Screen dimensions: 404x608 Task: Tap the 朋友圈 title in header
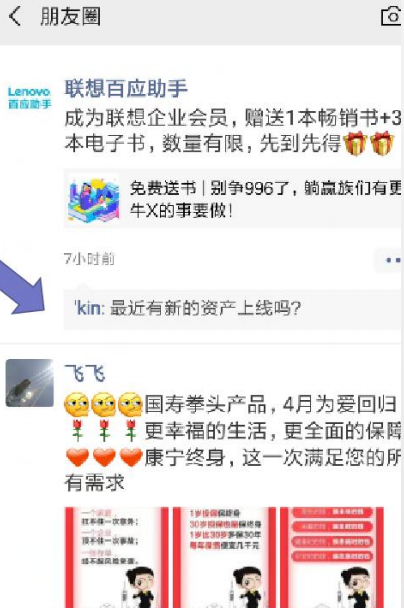71,17
